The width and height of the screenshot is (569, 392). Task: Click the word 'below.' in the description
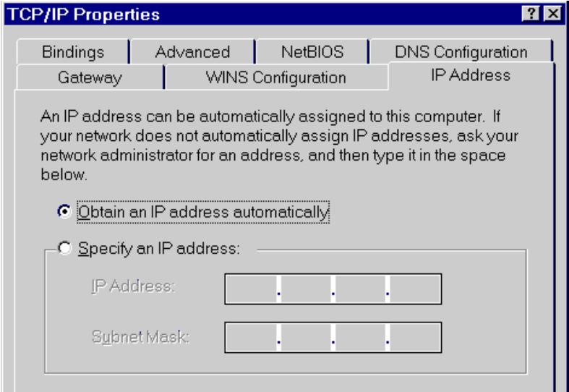64,174
